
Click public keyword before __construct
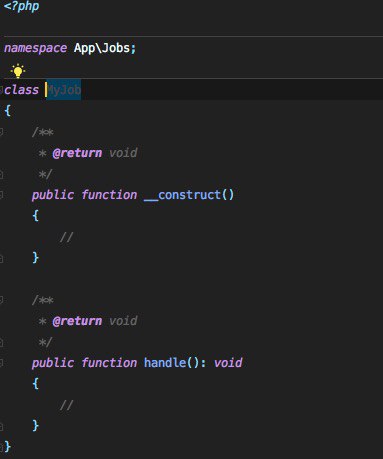click(53, 195)
